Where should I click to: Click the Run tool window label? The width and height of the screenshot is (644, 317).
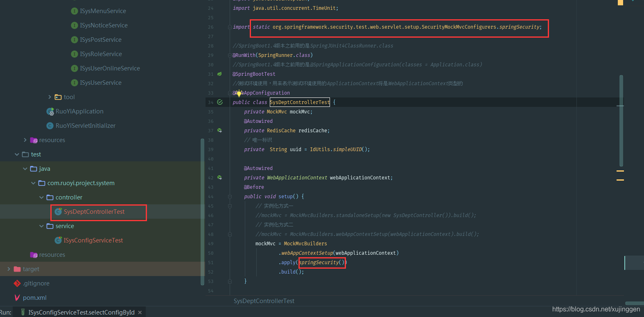click(6, 312)
